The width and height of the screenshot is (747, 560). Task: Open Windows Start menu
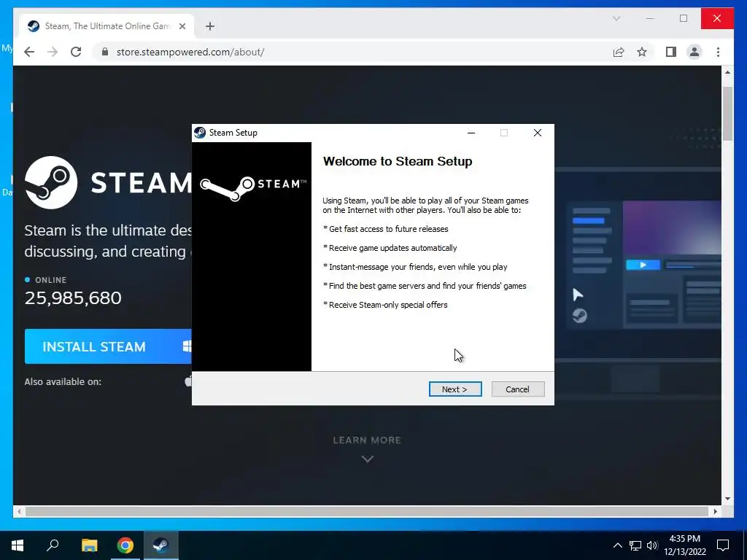18,545
